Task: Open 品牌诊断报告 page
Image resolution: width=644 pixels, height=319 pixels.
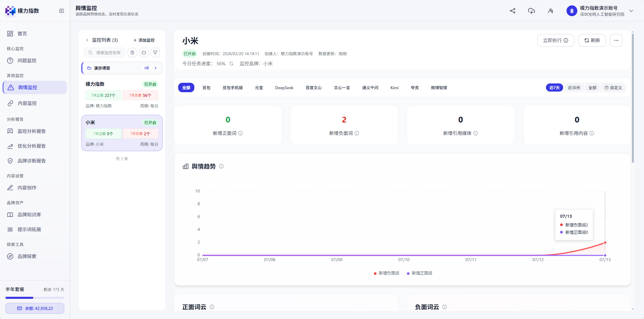Action: pos(35,161)
